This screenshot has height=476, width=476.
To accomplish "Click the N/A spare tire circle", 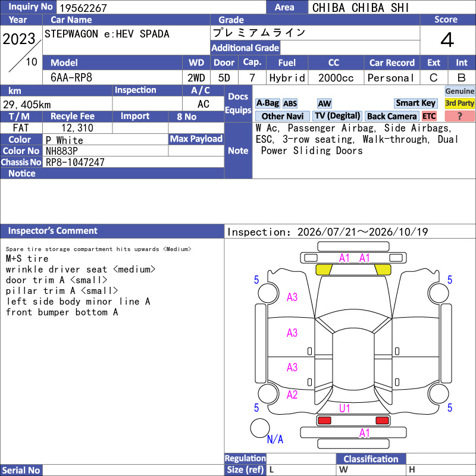I will point(260,428).
